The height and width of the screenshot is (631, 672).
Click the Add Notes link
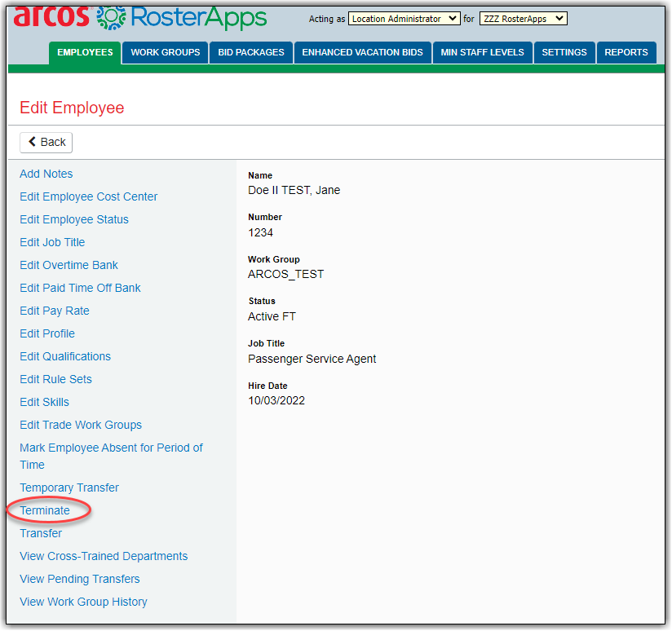point(46,174)
